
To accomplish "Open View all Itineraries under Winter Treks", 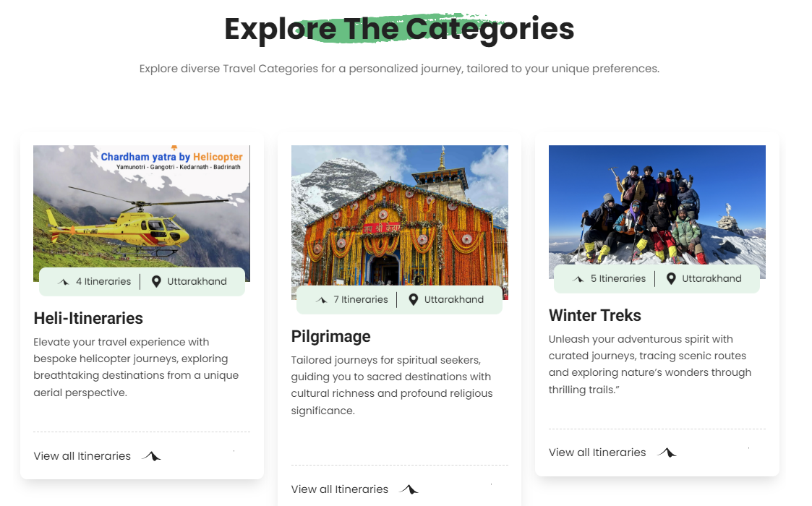I will click(x=597, y=453).
